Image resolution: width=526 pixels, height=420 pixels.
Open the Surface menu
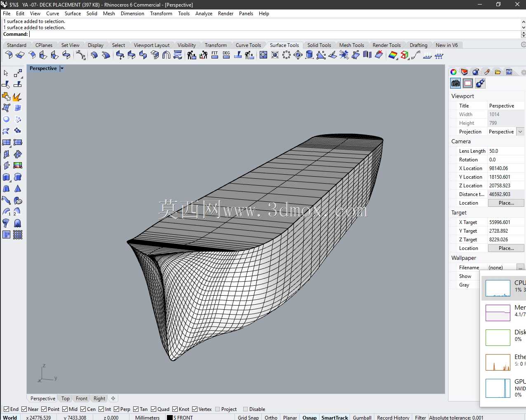coord(73,14)
